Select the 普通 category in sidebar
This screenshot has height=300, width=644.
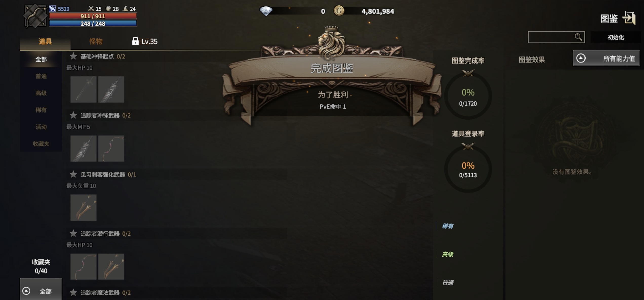(x=41, y=76)
